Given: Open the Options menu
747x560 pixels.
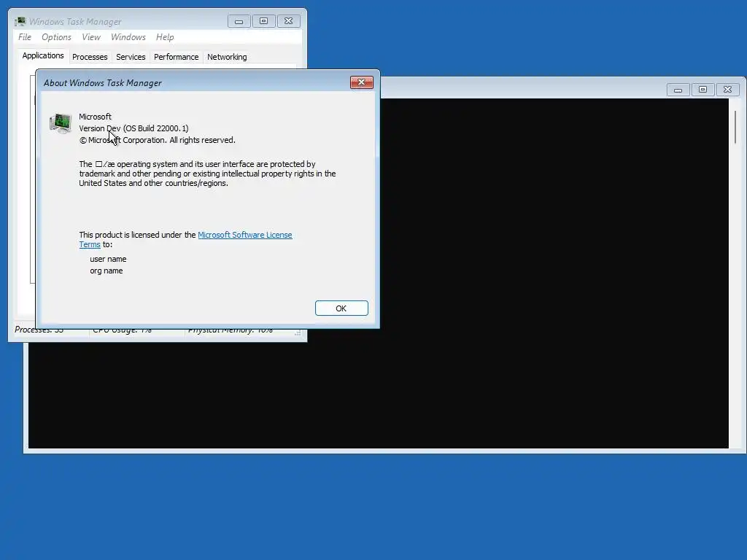Looking at the screenshot, I should pyautogui.click(x=56, y=37).
